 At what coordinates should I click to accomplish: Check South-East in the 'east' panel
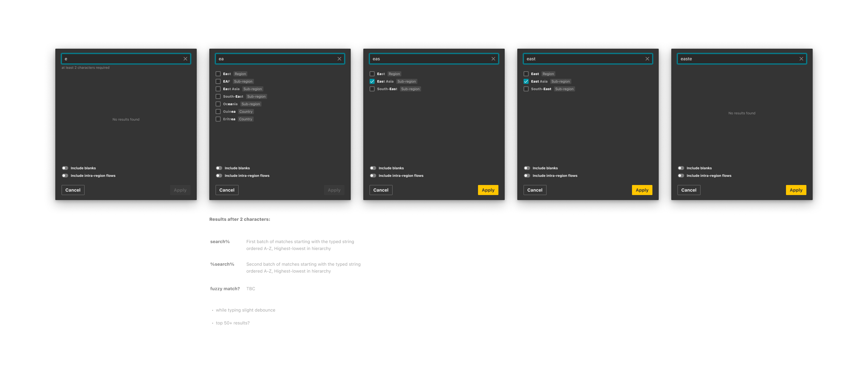526,89
